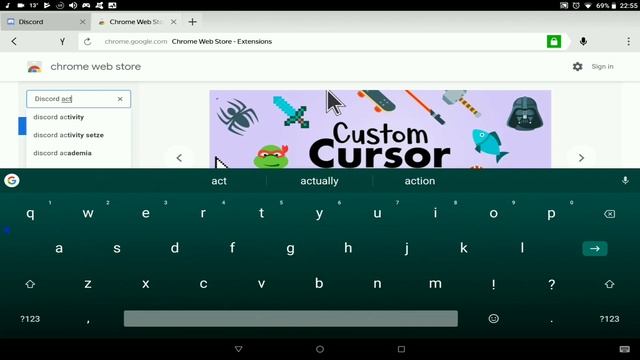Choose the "discord academia" suggestion

78,153
